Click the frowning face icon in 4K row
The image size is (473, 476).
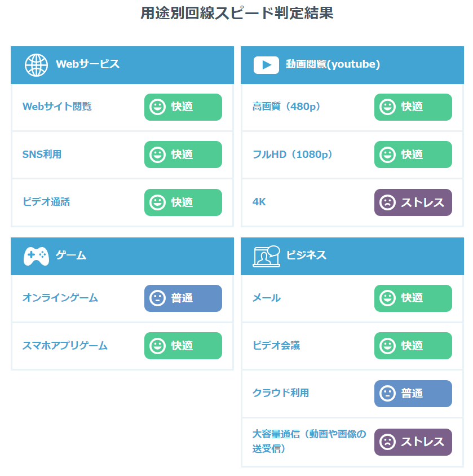[387, 202]
